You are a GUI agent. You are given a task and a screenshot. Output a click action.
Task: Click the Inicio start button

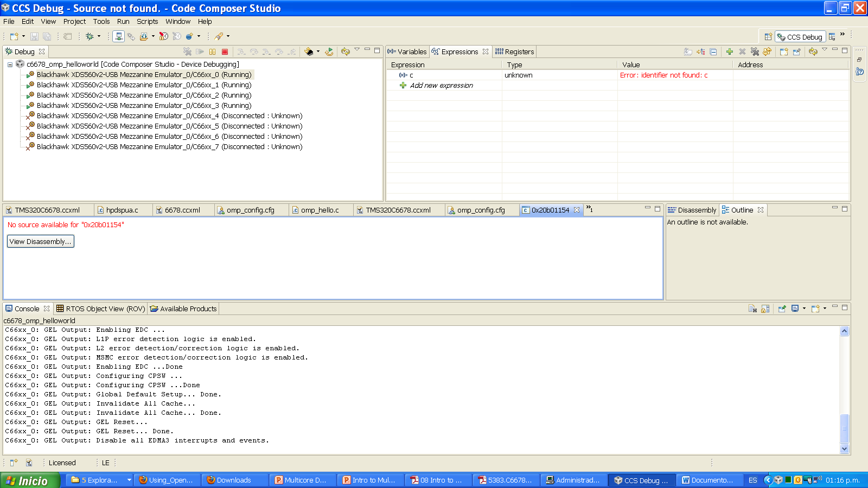coord(30,480)
